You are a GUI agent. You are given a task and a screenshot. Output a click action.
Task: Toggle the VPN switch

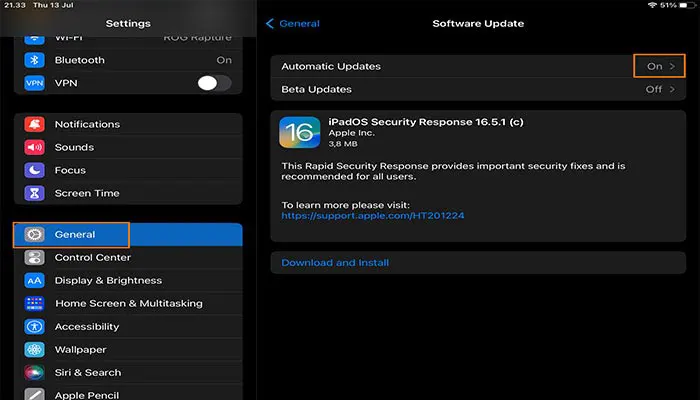(214, 83)
